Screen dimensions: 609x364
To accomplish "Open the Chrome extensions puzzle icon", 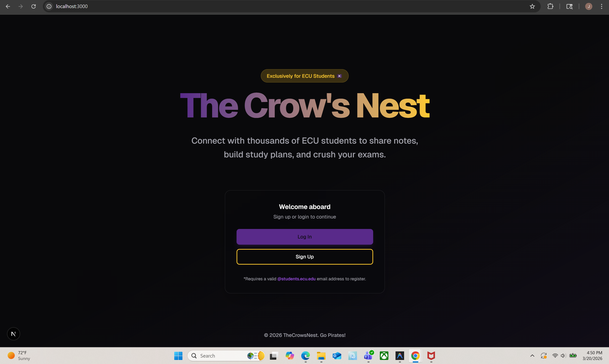I will [550, 6].
